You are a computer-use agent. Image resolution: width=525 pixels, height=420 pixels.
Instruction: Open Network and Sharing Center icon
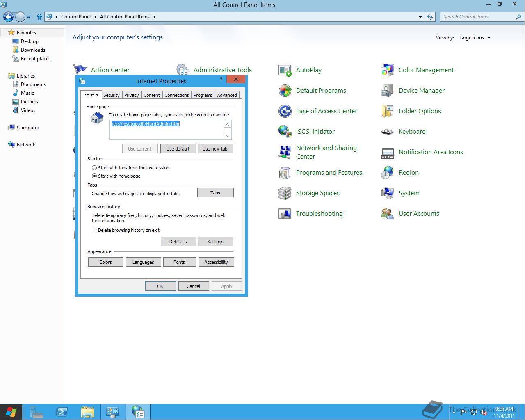click(285, 152)
